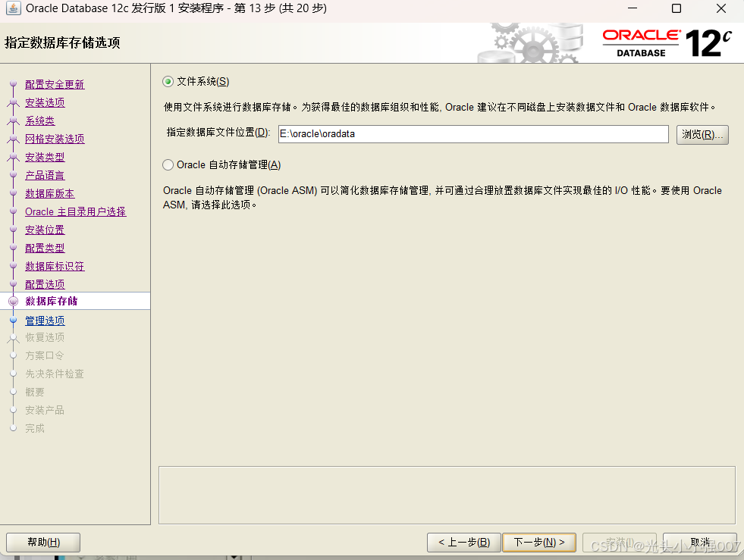Open the 数据库版本 step link
This screenshot has height=560, width=744.
click(50, 193)
